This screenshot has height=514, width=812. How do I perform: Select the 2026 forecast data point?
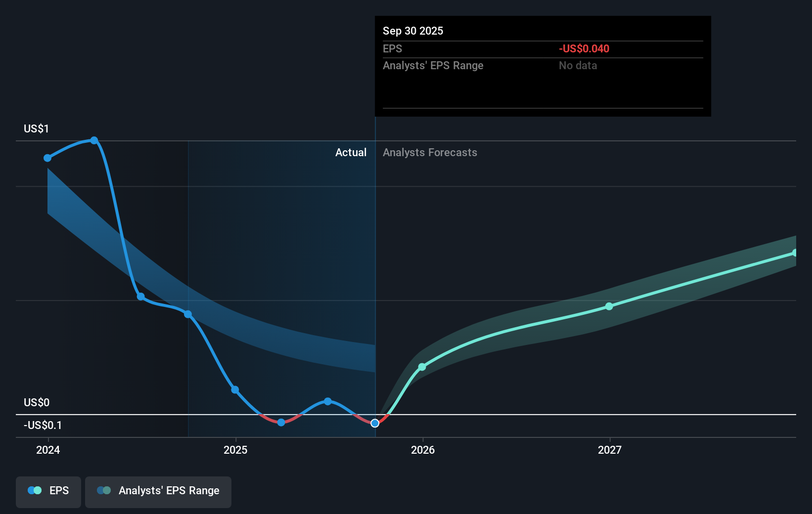tap(422, 367)
